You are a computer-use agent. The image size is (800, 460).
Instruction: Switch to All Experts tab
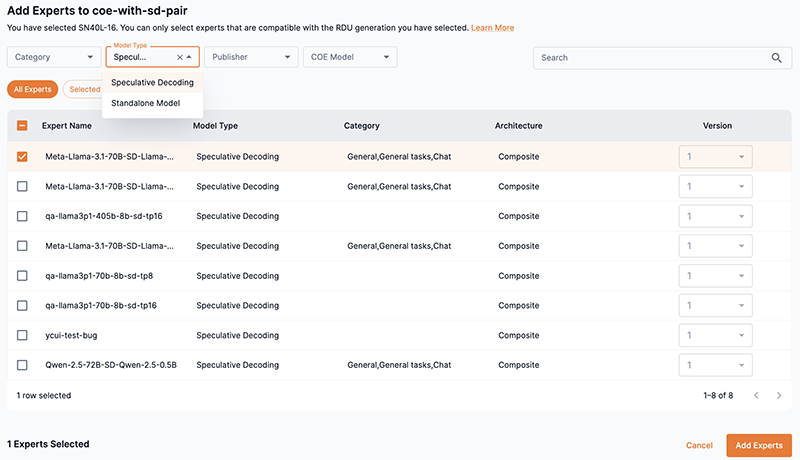(32, 90)
